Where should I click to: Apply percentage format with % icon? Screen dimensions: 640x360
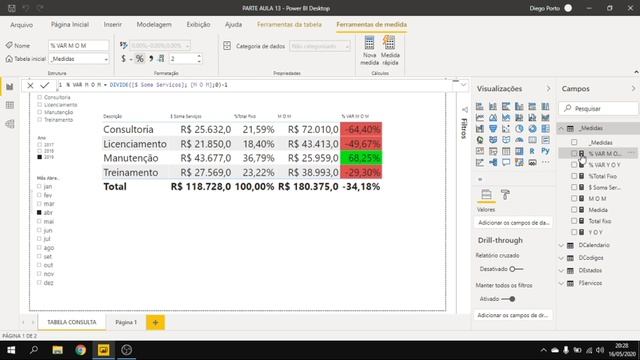pos(140,59)
